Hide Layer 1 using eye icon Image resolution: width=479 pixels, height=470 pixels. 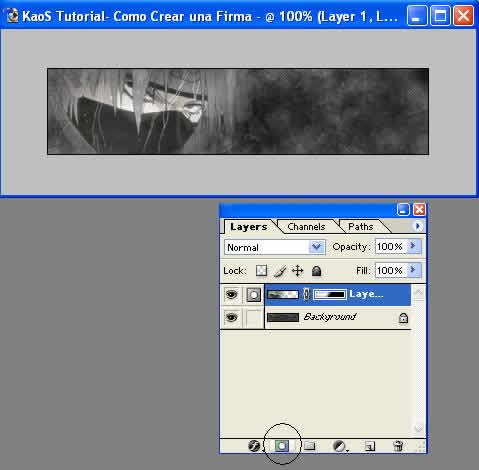coord(231,294)
